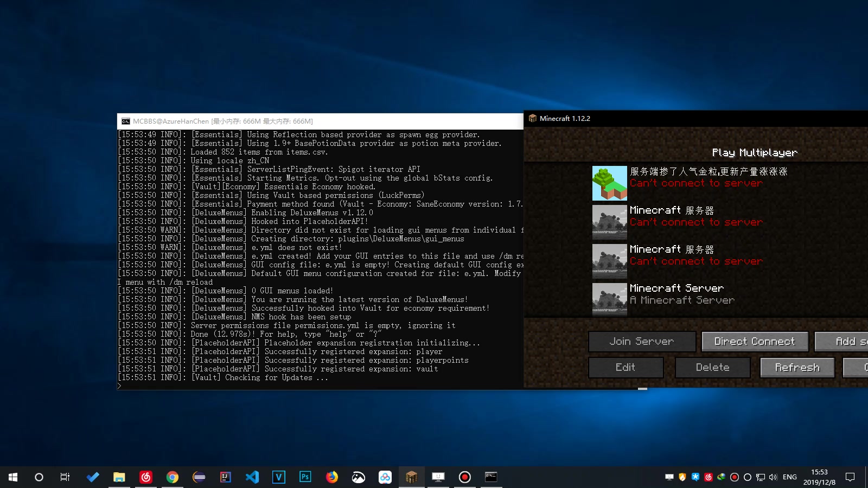Viewport: 868px width, 488px height.
Task: Click the grass block server icon thumbnail
Action: [x=610, y=183]
